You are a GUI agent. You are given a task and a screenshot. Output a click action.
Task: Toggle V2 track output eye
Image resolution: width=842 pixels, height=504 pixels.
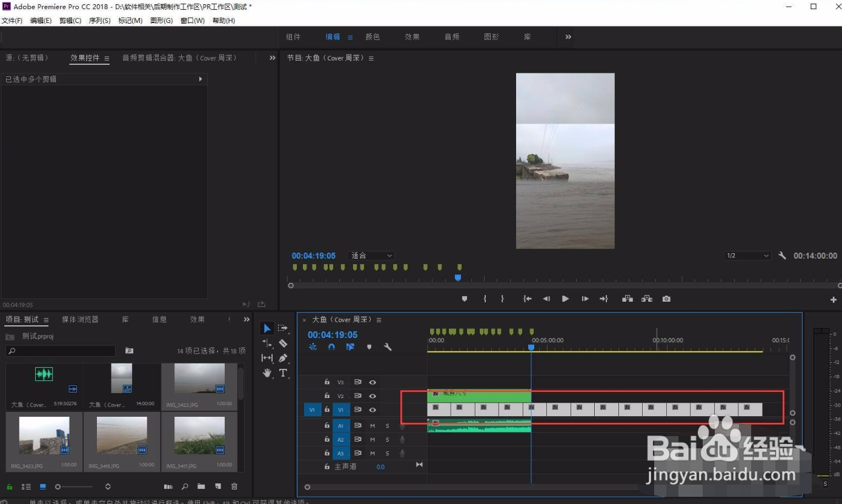pos(373,396)
